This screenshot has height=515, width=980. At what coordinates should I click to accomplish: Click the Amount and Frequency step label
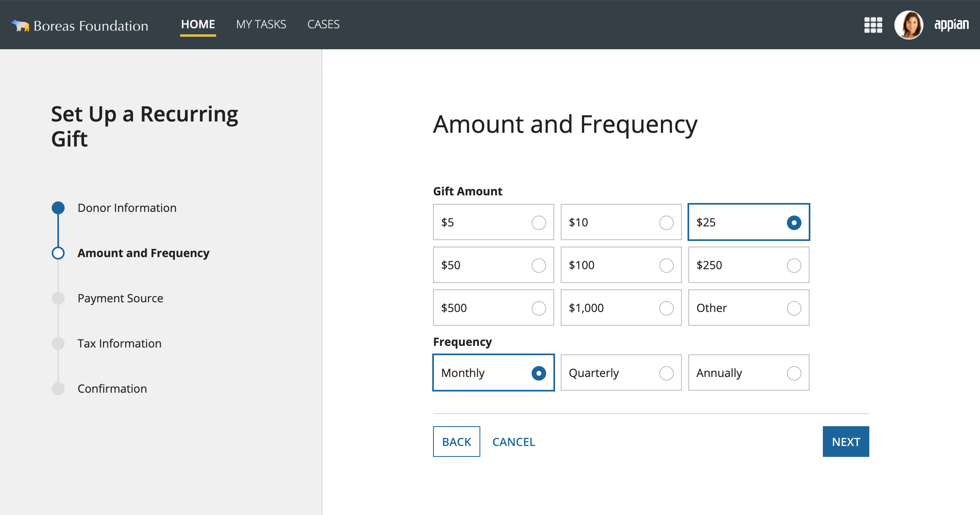point(143,253)
